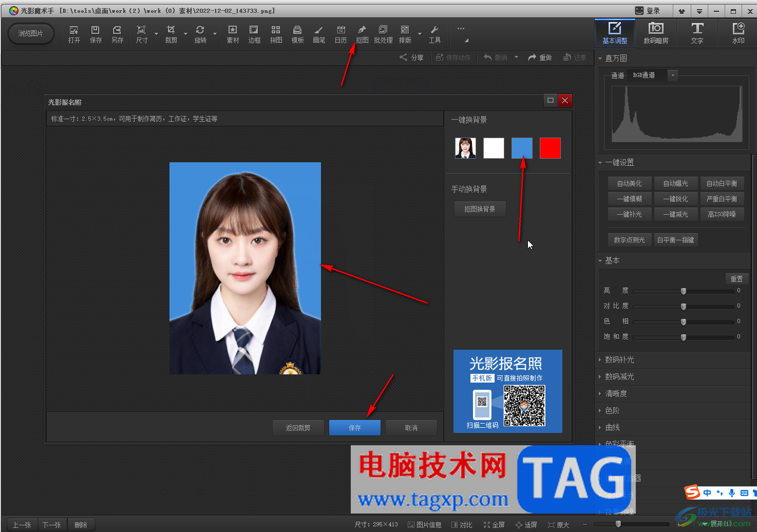Click the blue 保存 button in dialog
Screen dimensions: 757x532
pos(355,428)
